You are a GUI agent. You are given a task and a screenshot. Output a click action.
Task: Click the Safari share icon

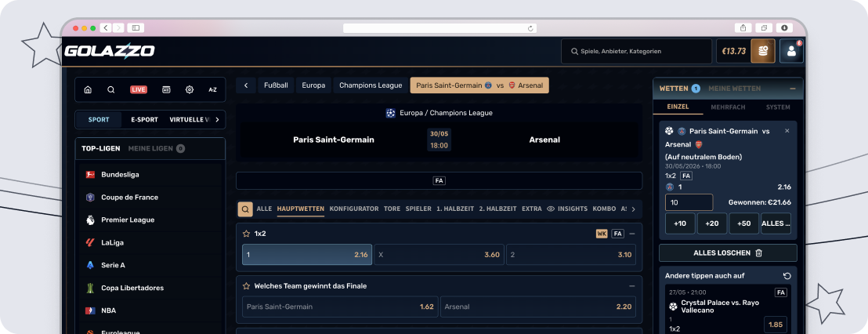[743, 27]
